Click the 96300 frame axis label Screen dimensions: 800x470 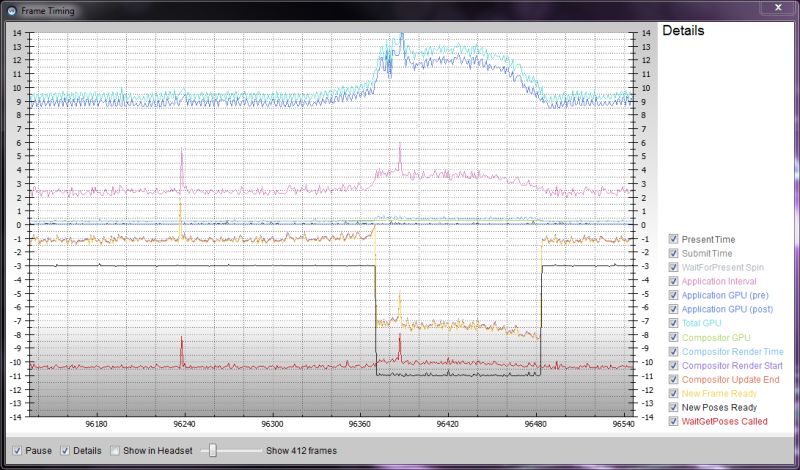[272, 424]
